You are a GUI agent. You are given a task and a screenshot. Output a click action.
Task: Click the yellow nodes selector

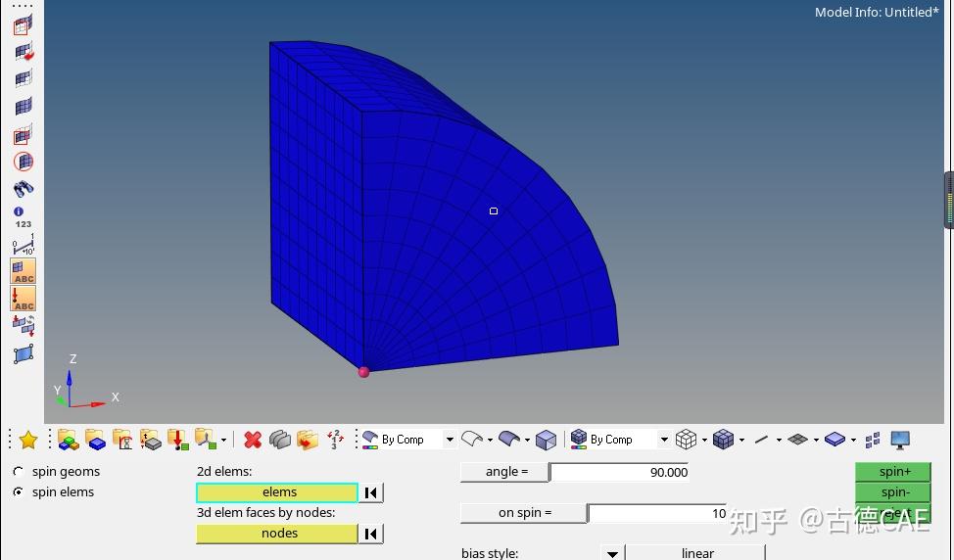coord(277,534)
